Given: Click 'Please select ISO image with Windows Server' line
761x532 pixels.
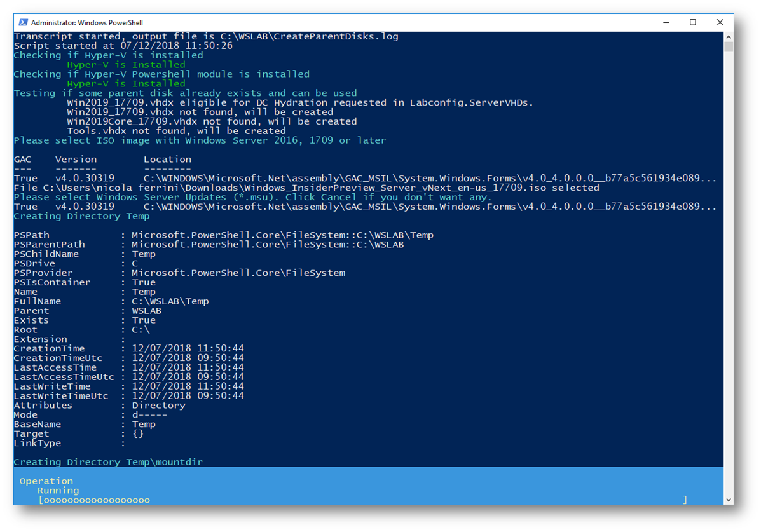Looking at the screenshot, I should click(x=200, y=140).
